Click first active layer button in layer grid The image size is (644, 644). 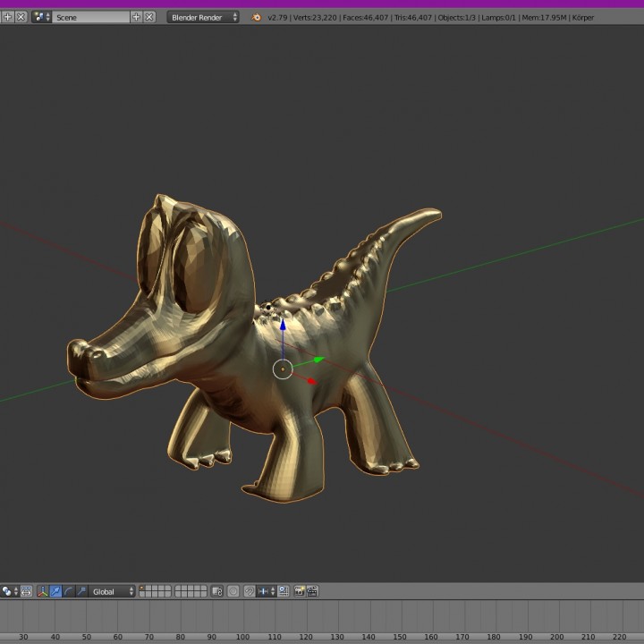point(143,589)
